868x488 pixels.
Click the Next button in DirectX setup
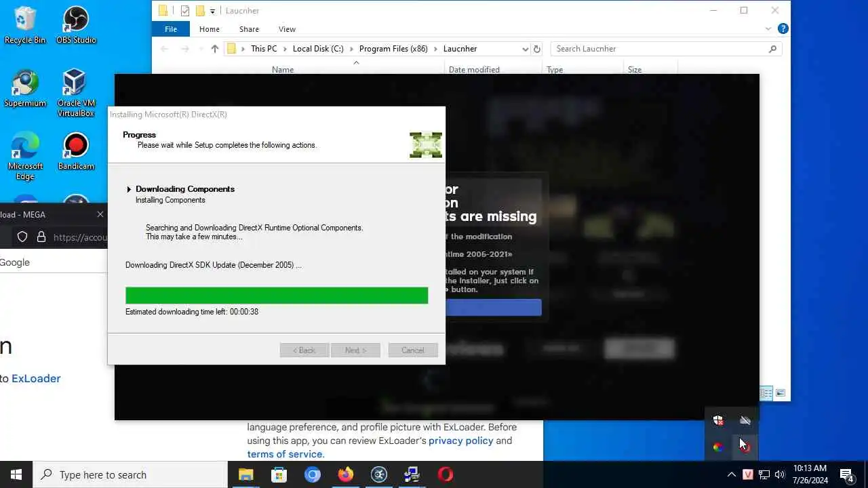click(355, 350)
